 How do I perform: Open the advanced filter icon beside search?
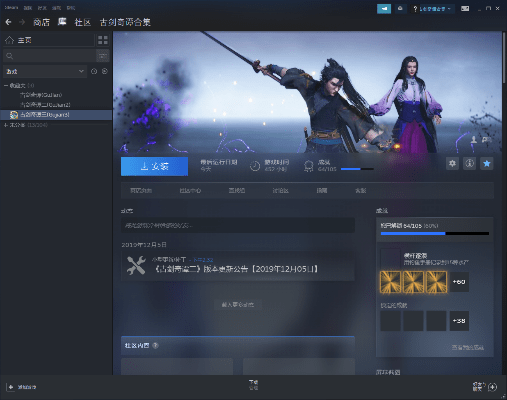(x=103, y=56)
